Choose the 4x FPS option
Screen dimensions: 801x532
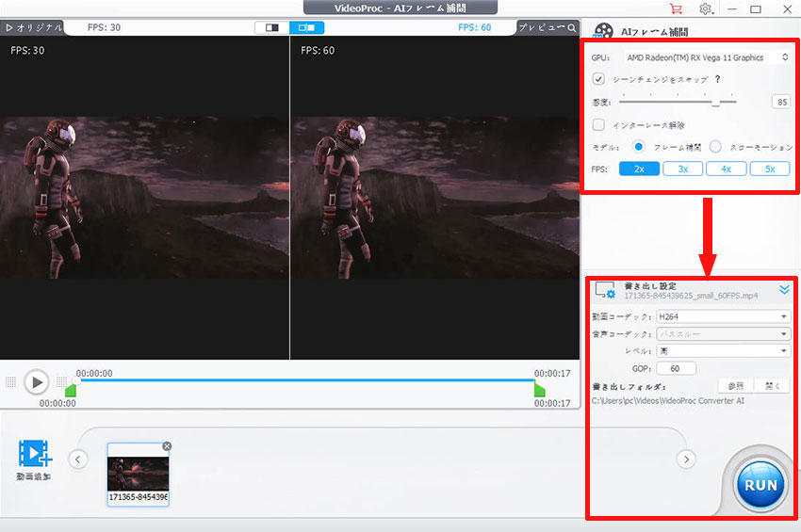(x=726, y=169)
